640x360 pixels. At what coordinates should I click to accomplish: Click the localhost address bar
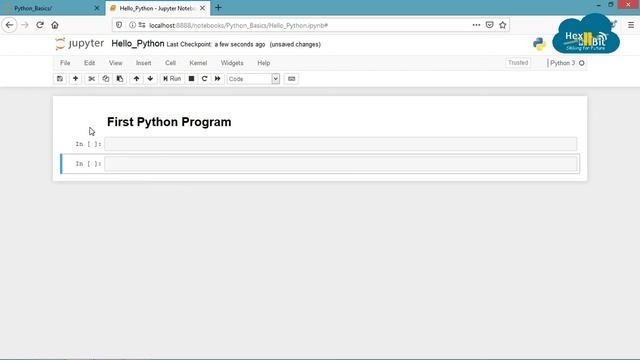click(x=310, y=25)
